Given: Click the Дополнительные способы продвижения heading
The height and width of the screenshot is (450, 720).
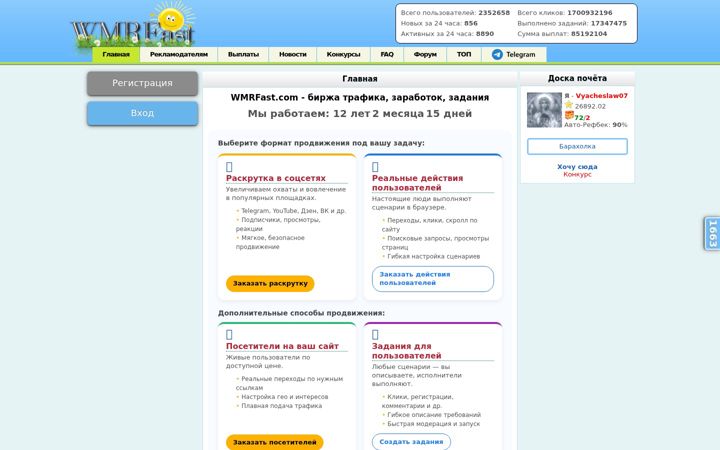Looking at the screenshot, I should (x=301, y=313).
